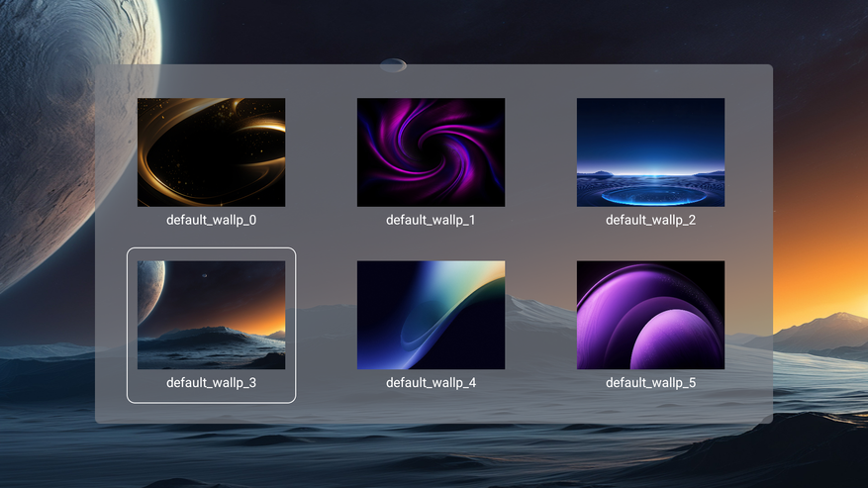The image size is (868, 488).
Task: Select the moon landscape default_wallp_3 thumbnail
Action: (211, 315)
